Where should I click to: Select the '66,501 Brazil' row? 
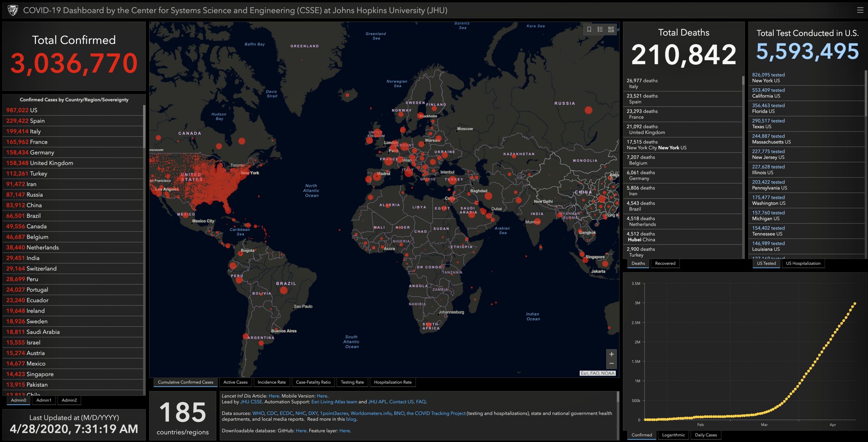tap(73, 216)
